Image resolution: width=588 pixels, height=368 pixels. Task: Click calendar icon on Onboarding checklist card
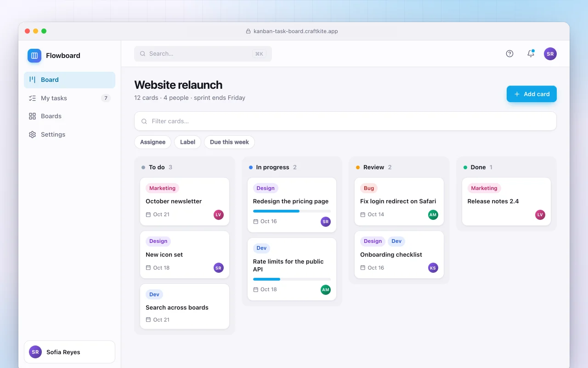pyautogui.click(x=363, y=268)
